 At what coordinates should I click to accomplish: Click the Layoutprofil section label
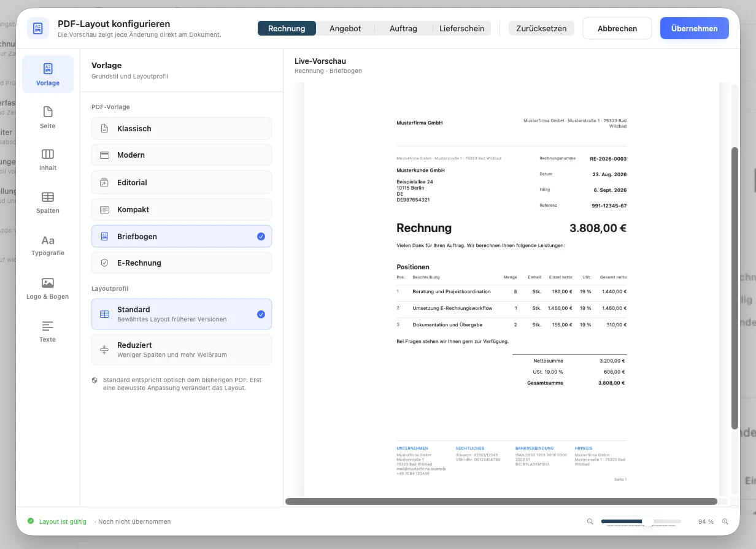(110, 288)
